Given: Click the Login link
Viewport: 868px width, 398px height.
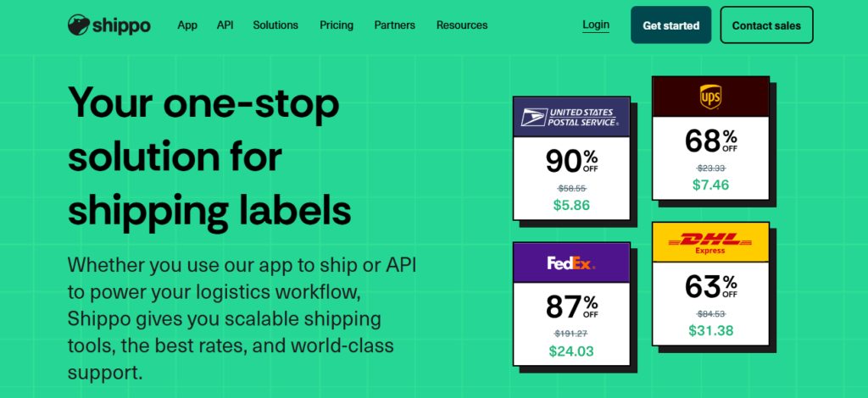Looking at the screenshot, I should click(596, 25).
